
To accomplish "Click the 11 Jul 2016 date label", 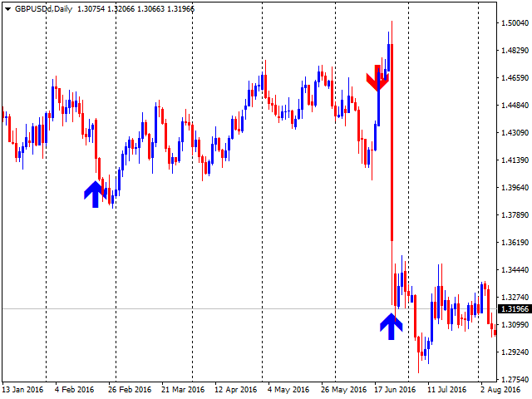I will (x=448, y=389).
